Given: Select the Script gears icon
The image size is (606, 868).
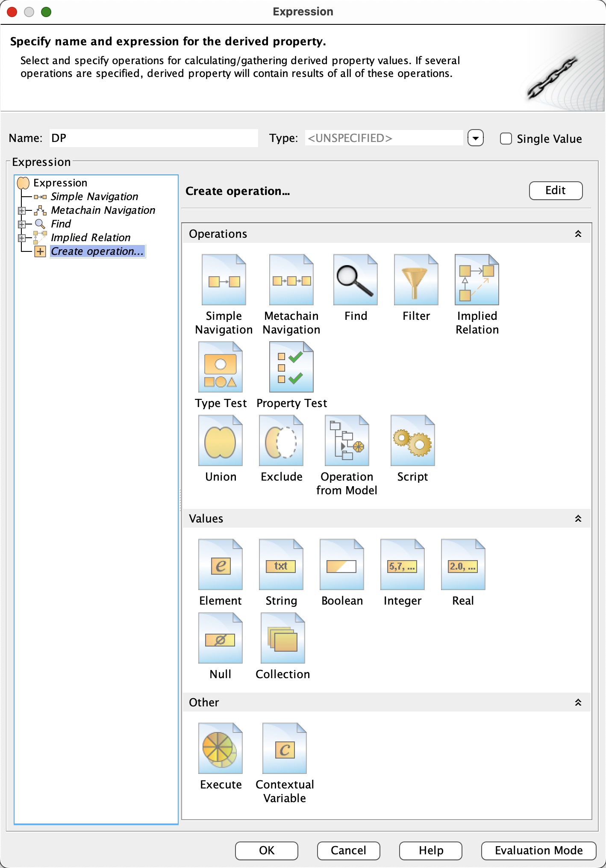Looking at the screenshot, I should (x=412, y=441).
